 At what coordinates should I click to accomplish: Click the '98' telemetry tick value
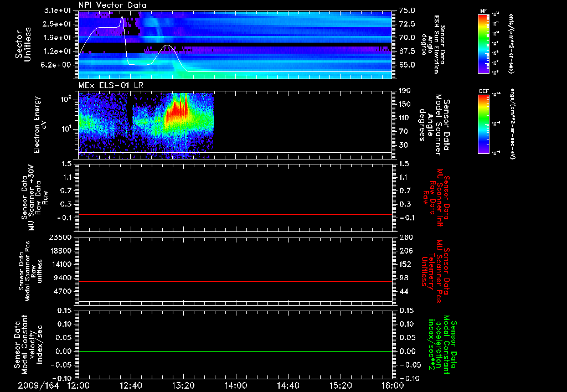[x=404, y=278]
